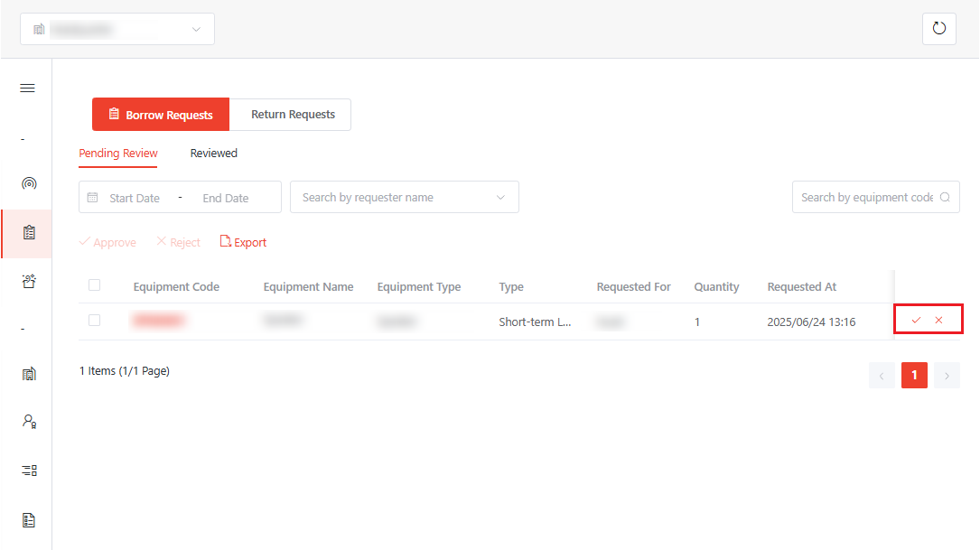
Task: Click the Export button
Action: coord(244,242)
